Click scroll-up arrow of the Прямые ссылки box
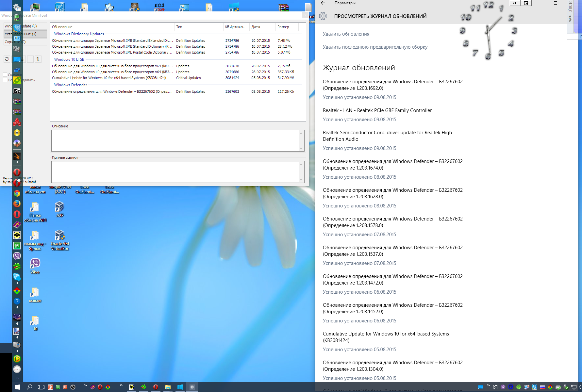The height and width of the screenshot is (392, 582). [x=301, y=165]
